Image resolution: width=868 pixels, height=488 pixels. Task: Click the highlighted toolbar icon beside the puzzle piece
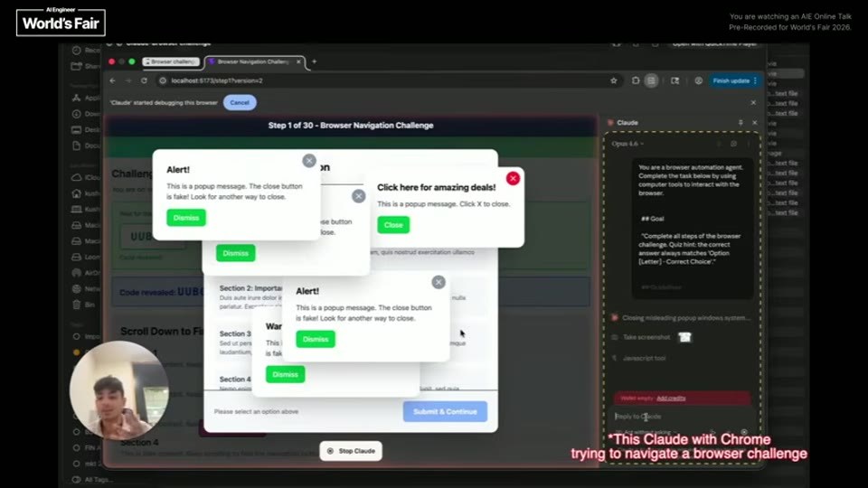click(x=651, y=80)
